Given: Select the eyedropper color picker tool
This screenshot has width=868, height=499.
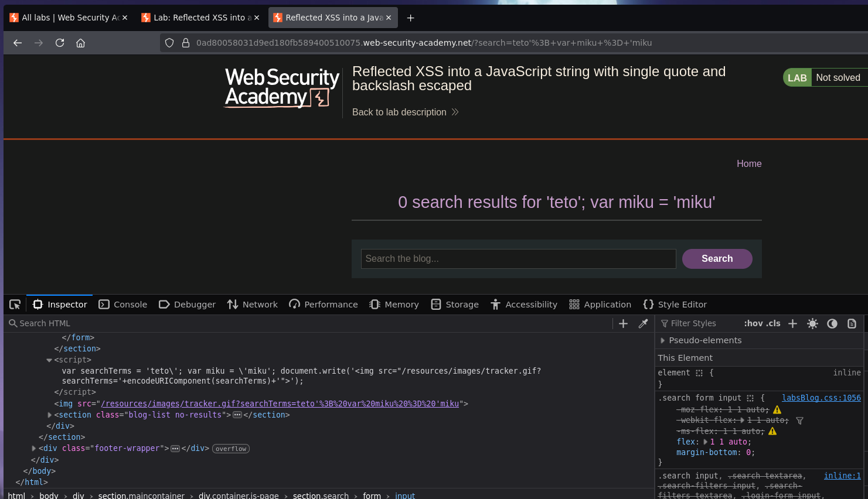Looking at the screenshot, I should click(x=643, y=323).
